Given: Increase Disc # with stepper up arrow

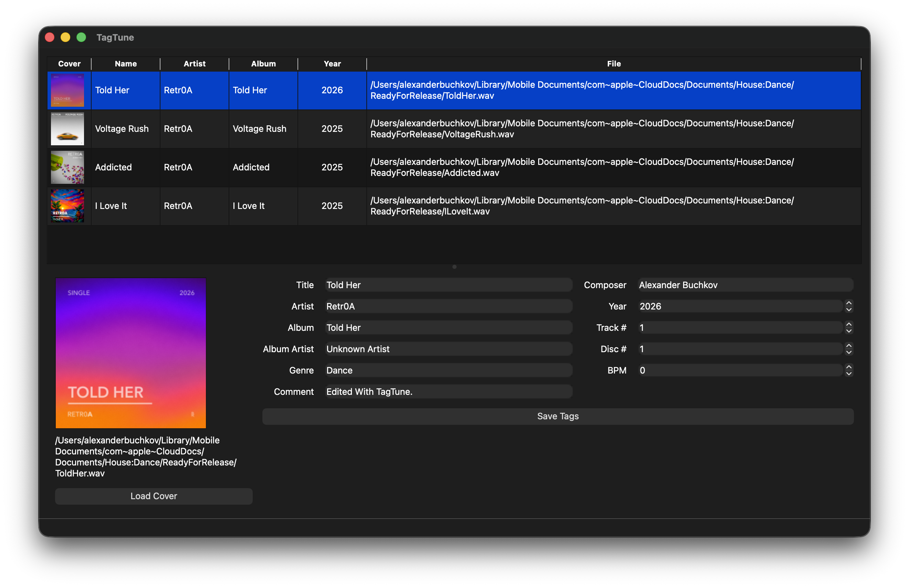Looking at the screenshot, I should 849,346.
